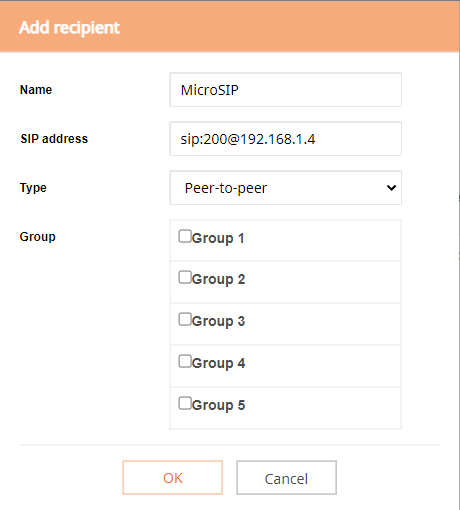Click the 'Type' field label

[33, 188]
